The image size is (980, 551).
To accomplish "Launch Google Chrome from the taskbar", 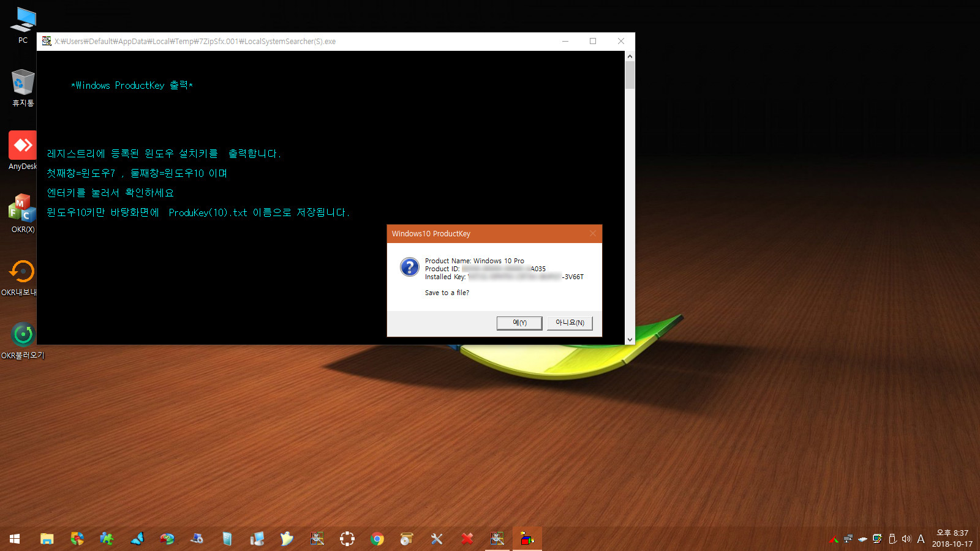I will coord(377,539).
